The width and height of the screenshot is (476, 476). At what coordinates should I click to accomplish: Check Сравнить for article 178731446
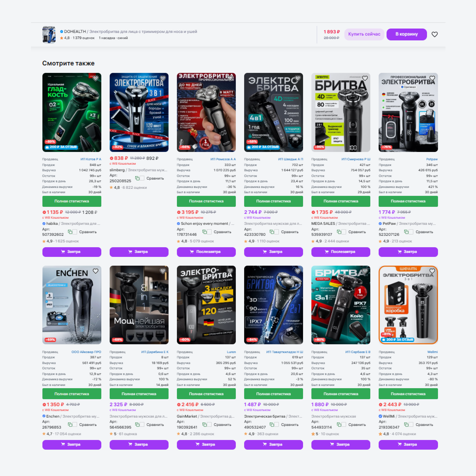click(209, 232)
